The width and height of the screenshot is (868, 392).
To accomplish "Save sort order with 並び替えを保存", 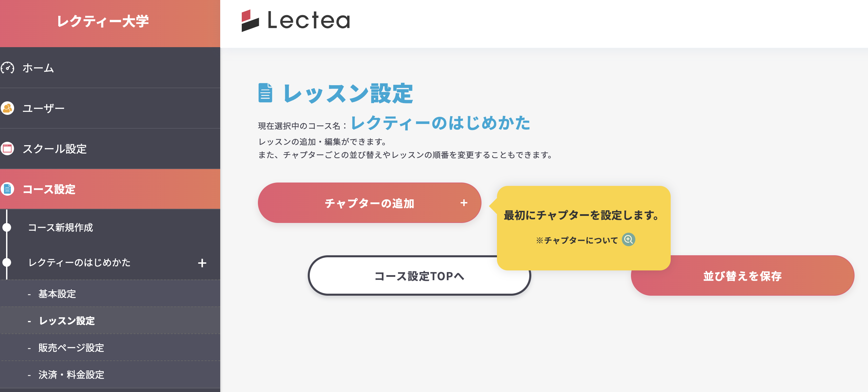I will coord(742,276).
